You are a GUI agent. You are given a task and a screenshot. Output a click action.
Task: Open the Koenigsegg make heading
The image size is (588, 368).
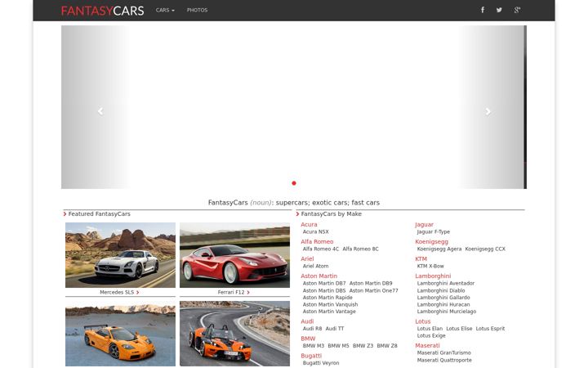click(432, 241)
